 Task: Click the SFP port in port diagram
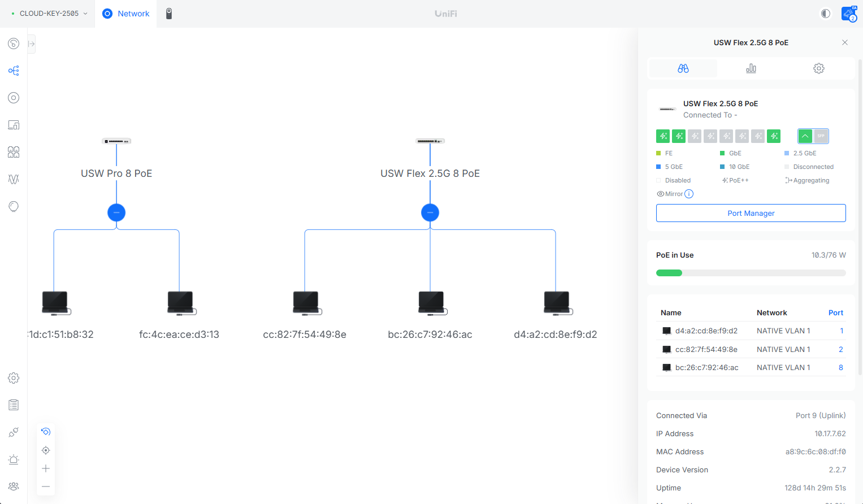(821, 136)
